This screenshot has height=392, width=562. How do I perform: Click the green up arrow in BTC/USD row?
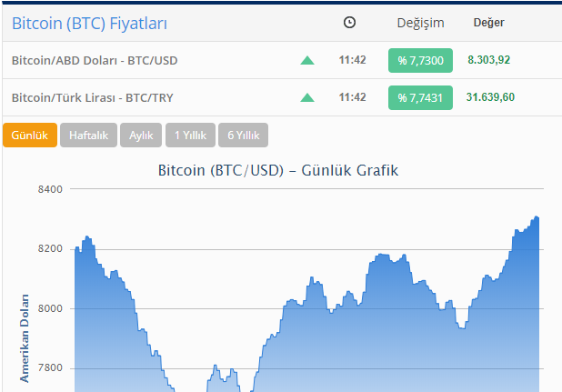[307, 60]
